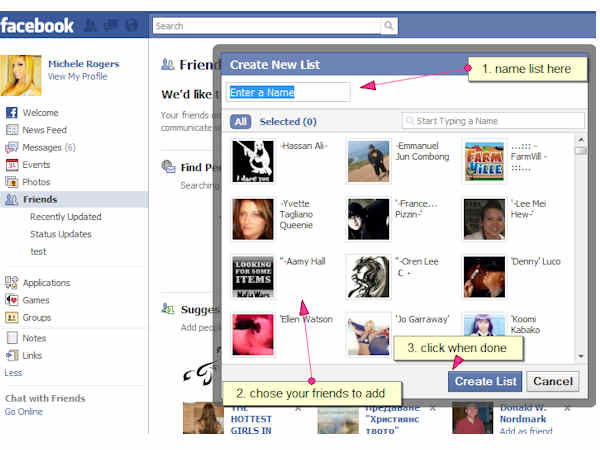Open the messages icon in top bar

pyautogui.click(x=110, y=26)
